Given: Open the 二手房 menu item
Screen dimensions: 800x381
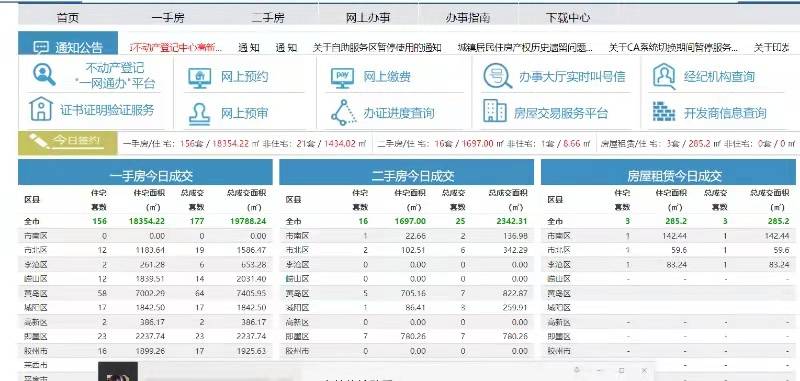Looking at the screenshot, I should tap(268, 18).
